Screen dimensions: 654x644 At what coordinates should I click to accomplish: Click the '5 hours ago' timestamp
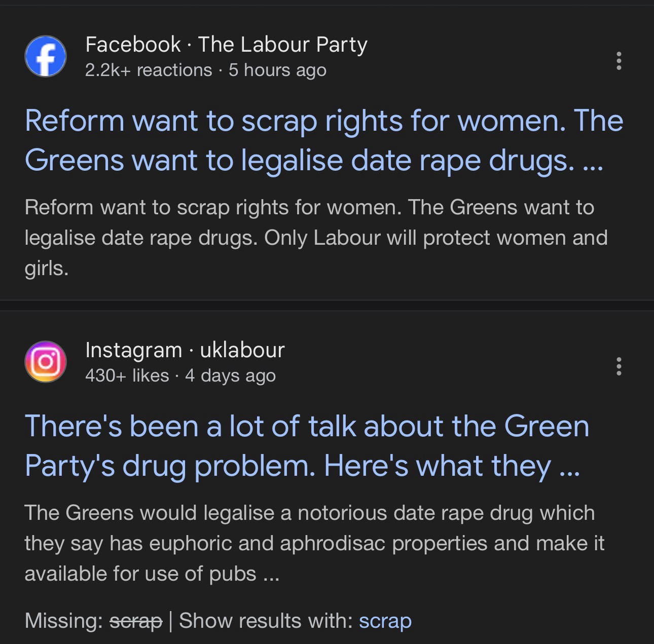pyautogui.click(x=277, y=70)
